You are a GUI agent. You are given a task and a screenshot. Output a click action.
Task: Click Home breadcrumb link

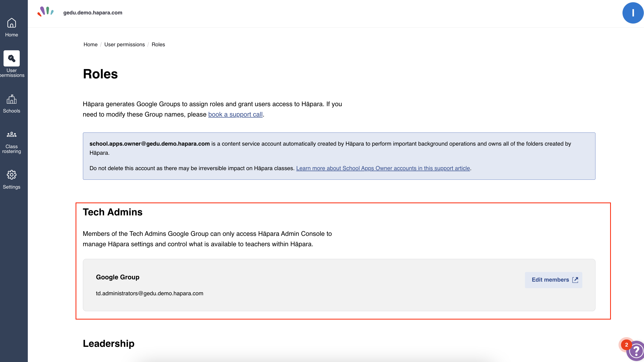pos(90,44)
